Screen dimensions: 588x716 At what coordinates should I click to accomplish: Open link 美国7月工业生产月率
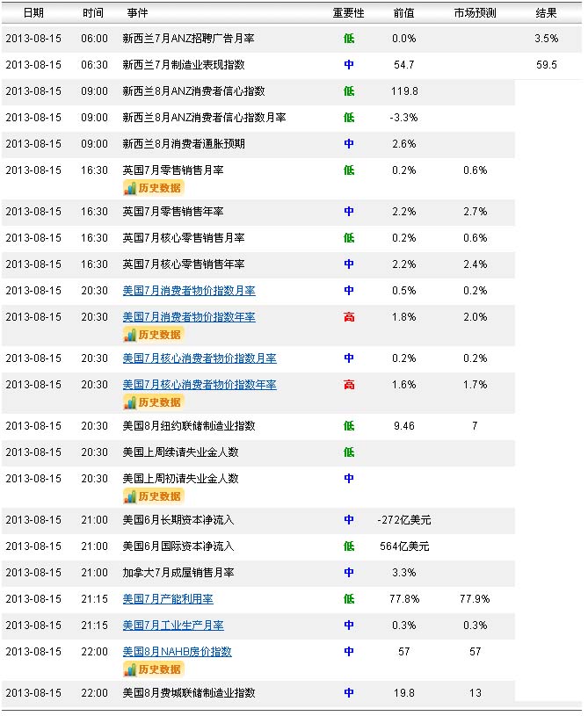(x=173, y=626)
